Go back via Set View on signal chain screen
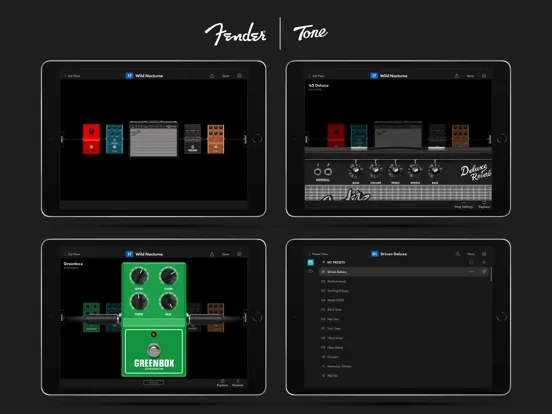This screenshot has width=552, height=414. coord(72,76)
